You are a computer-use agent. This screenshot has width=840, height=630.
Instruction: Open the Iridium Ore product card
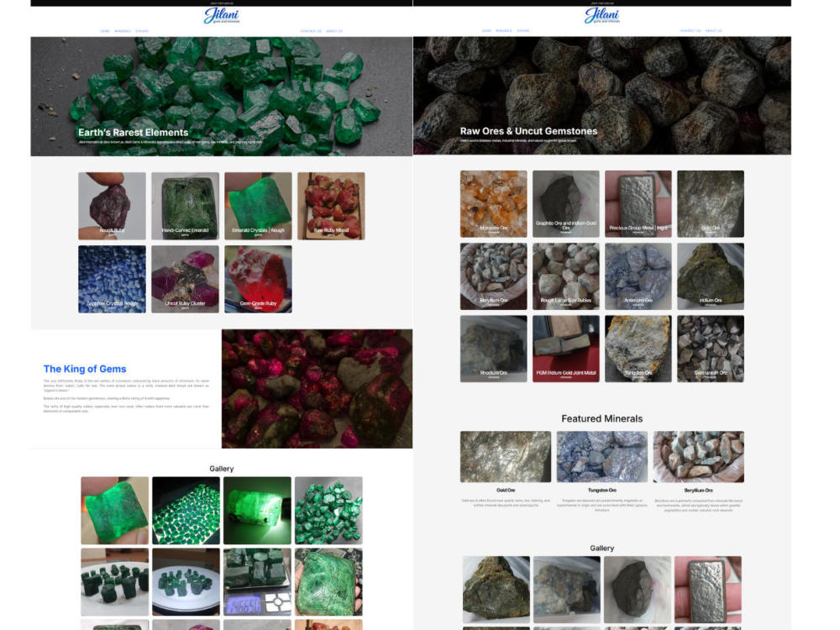click(x=711, y=276)
